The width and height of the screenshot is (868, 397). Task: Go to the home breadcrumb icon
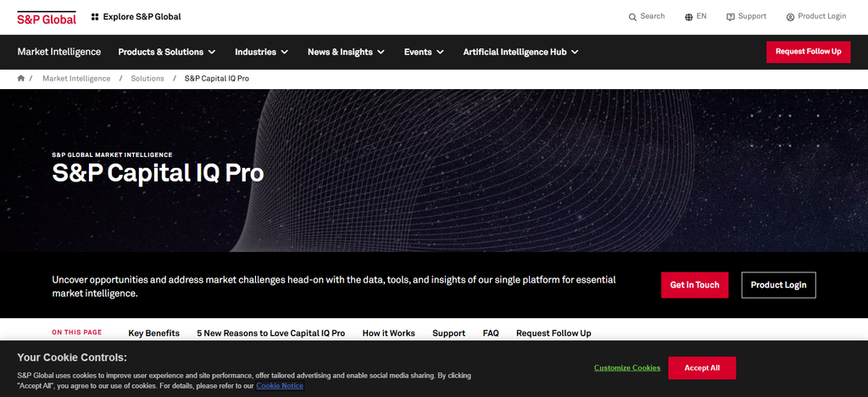[21, 79]
